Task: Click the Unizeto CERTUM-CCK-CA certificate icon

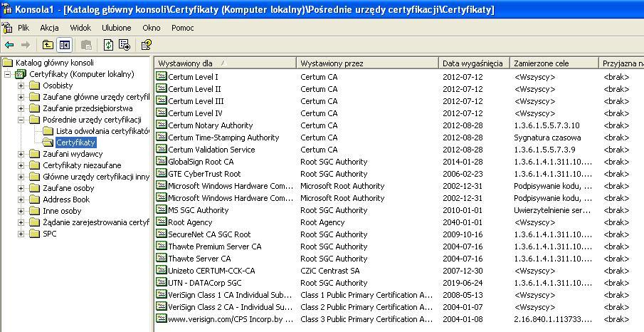Action: click(x=162, y=270)
